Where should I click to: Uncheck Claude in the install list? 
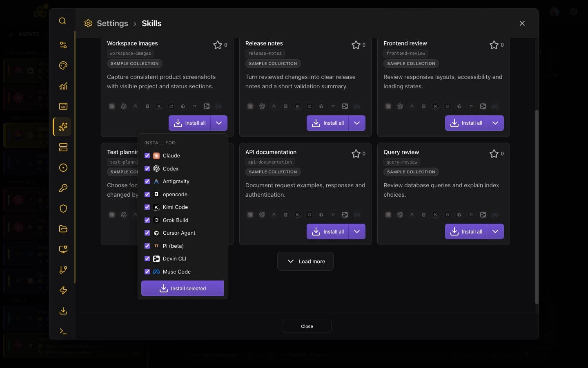pyautogui.click(x=147, y=155)
